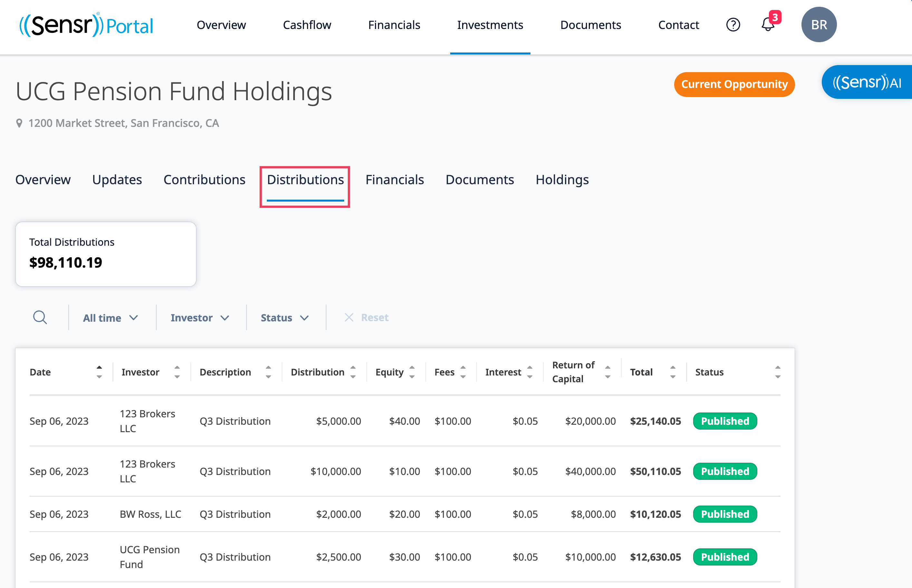Click the $5,000.00 distribution cell
The height and width of the screenshot is (588, 912).
[x=338, y=421]
